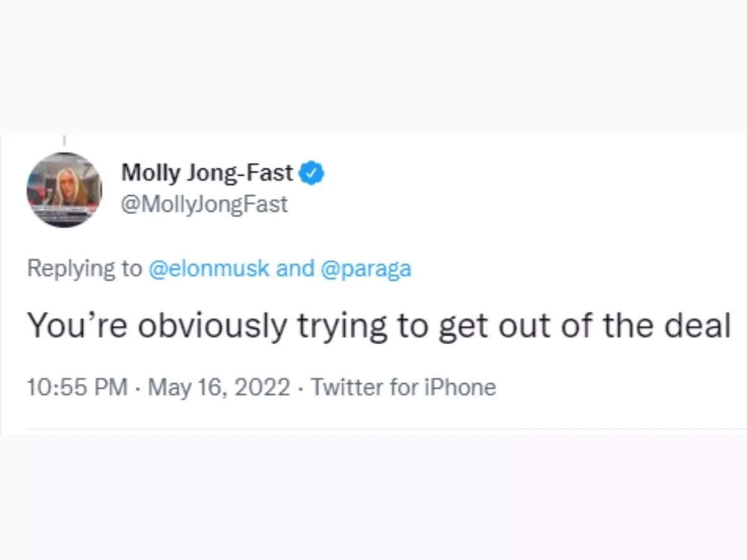Click the word 'and' between the mentions
Screen dimensions: 747x560
294,269
